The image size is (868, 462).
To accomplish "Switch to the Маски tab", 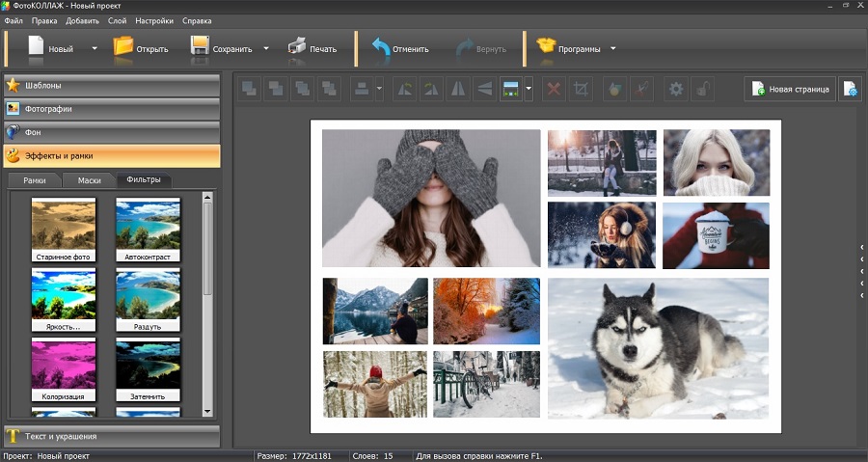I will pyautogui.click(x=90, y=180).
